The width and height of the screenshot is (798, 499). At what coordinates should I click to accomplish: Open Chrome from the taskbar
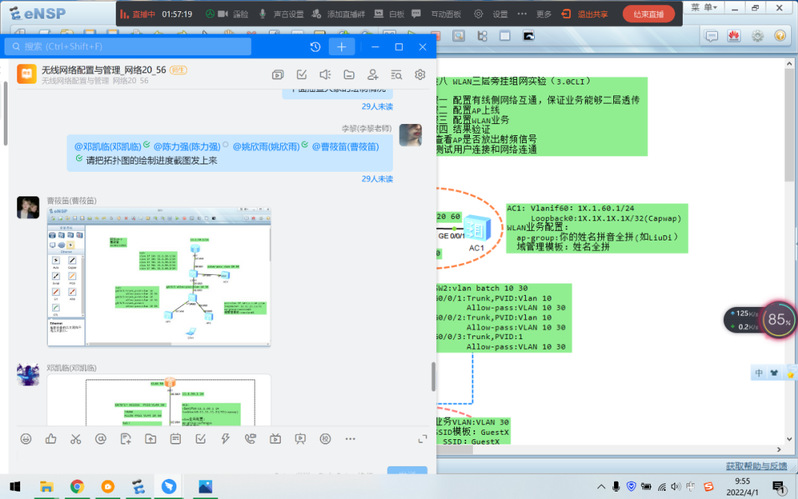[x=77, y=487]
